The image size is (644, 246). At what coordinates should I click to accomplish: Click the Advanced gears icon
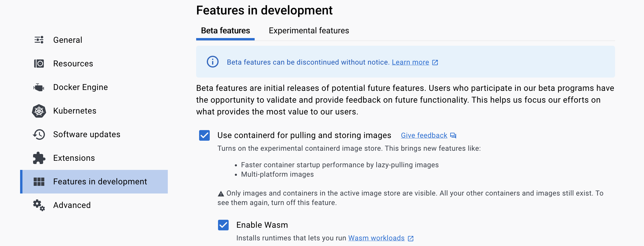(x=39, y=205)
